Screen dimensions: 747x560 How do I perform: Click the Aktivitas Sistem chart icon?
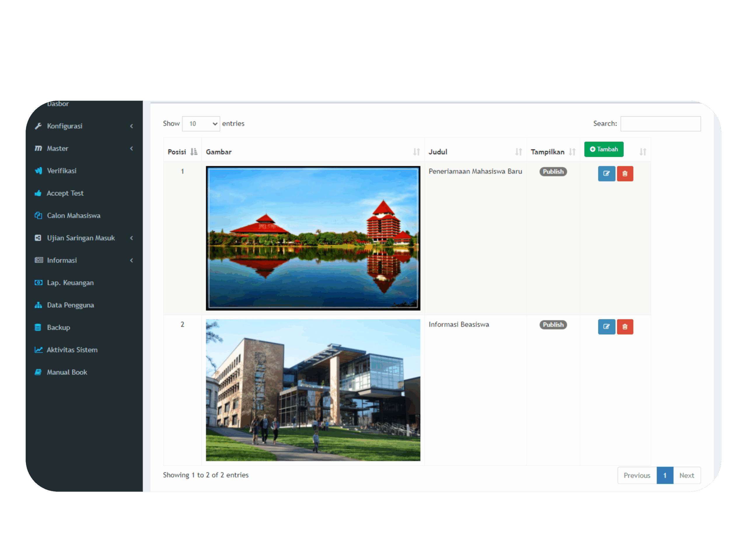tap(39, 350)
